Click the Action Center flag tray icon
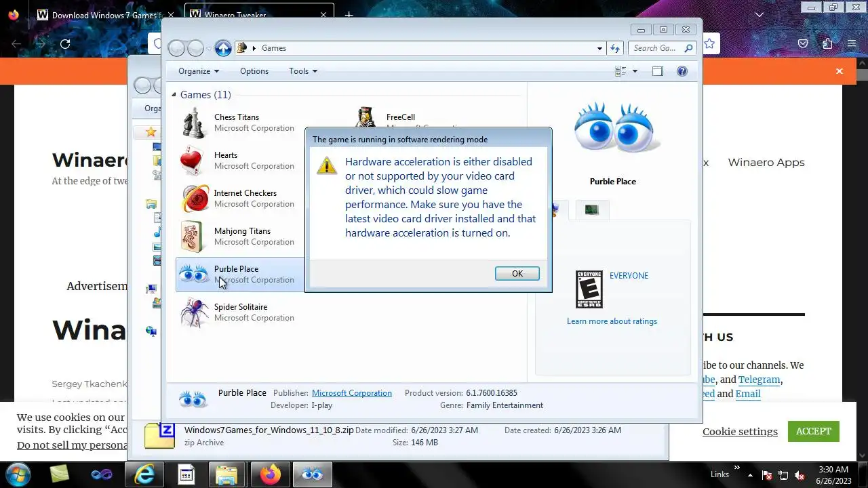 tap(767, 475)
